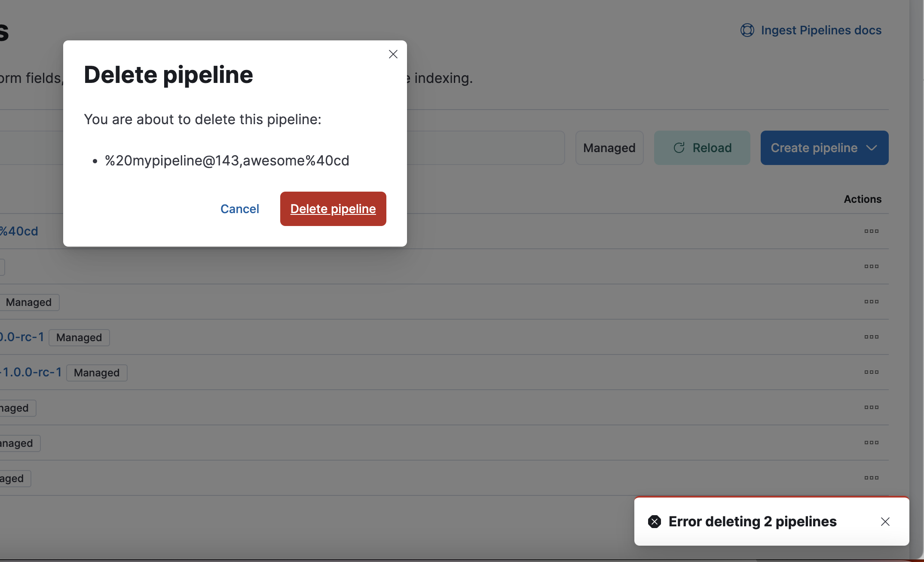Cancel the pipeline deletion
Screen dimensions: 924x562
click(x=239, y=209)
